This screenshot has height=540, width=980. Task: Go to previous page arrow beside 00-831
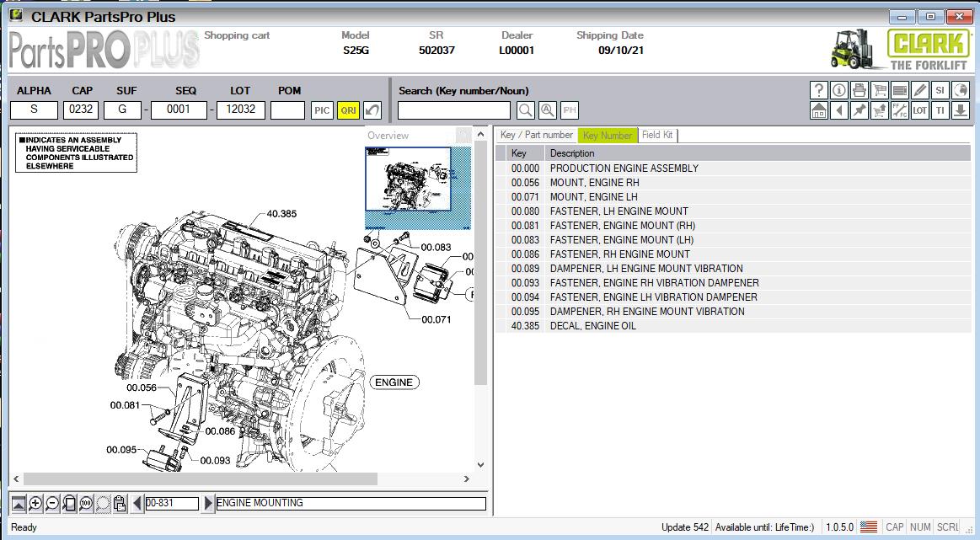pos(137,504)
